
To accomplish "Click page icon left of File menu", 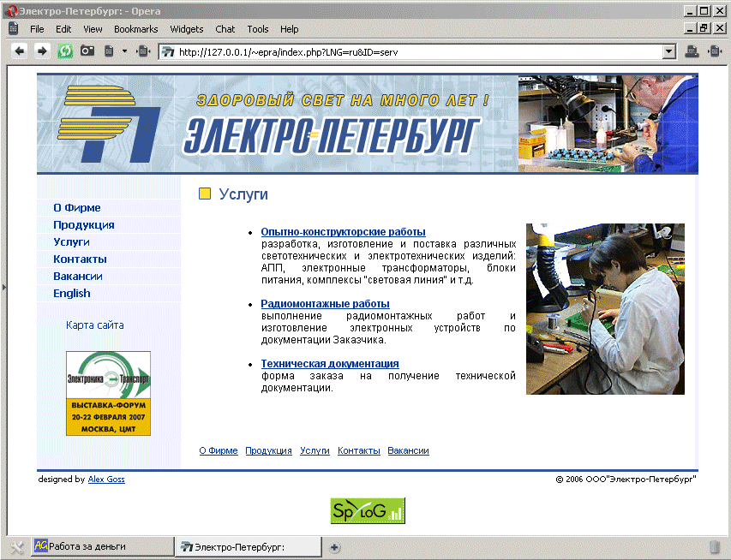I will tap(14, 29).
